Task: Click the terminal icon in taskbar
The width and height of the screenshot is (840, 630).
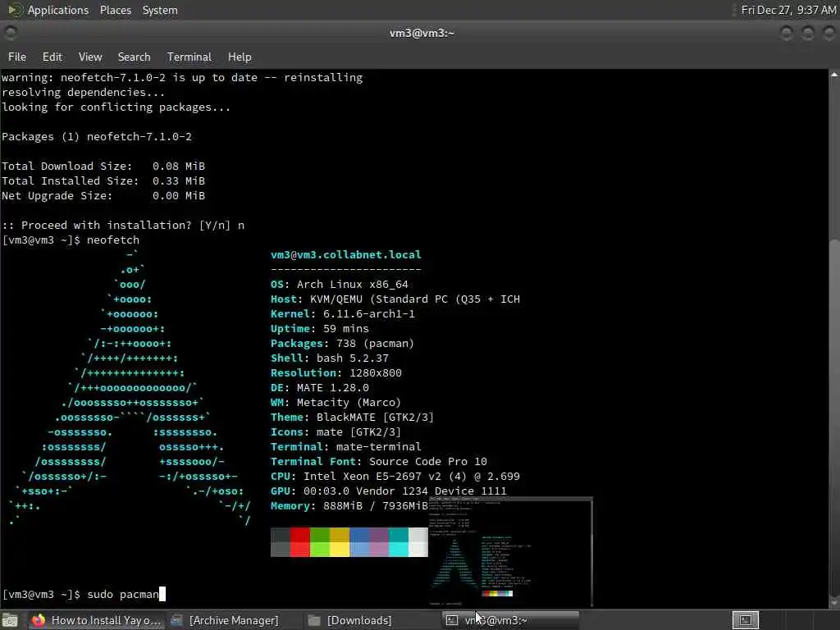Action: (x=452, y=620)
